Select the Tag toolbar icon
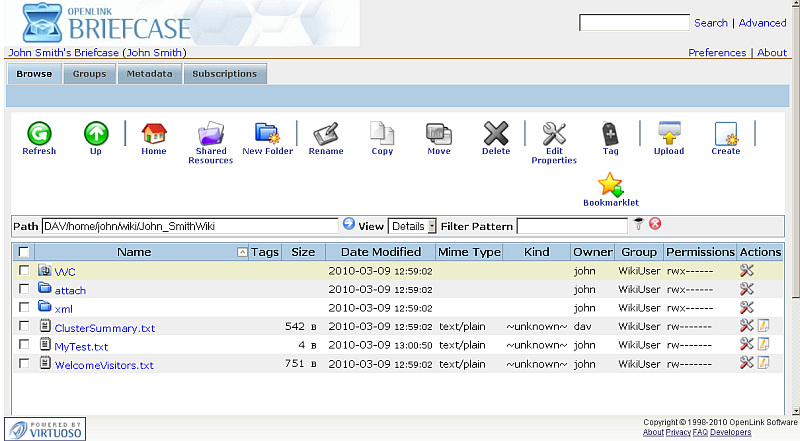 tap(610, 134)
